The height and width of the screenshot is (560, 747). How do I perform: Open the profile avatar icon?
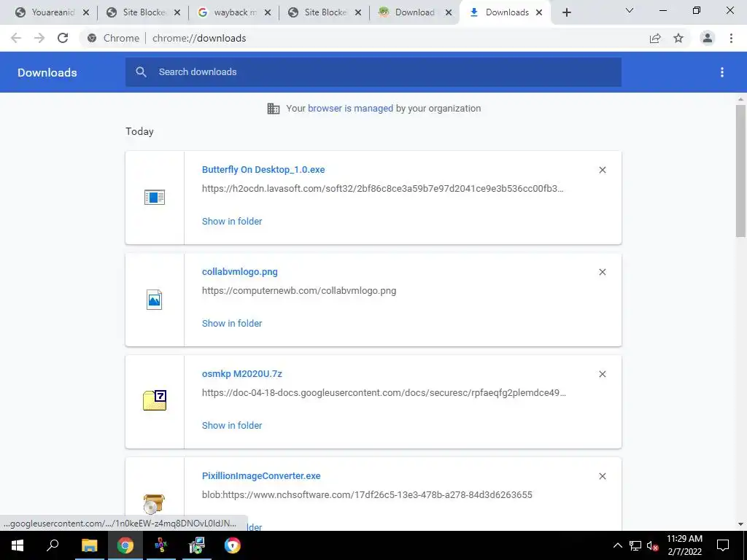pos(708,38)
